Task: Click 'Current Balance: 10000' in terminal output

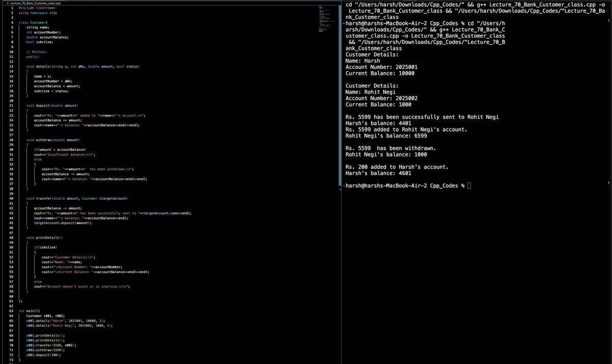Action: click(380, 73)
